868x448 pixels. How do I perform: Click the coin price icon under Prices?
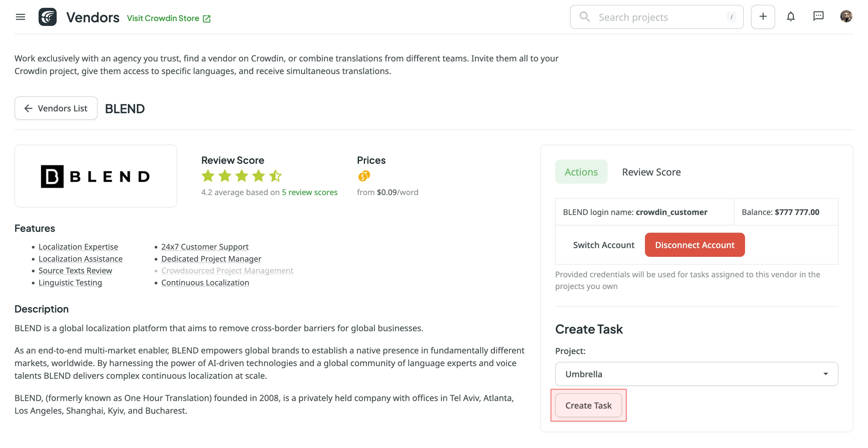363,176
